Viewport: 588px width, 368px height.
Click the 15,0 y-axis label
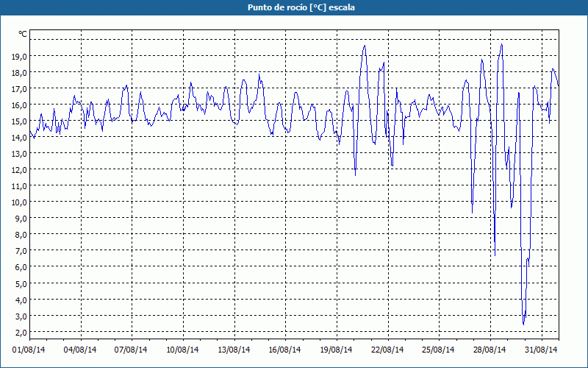tap(19, 121)
